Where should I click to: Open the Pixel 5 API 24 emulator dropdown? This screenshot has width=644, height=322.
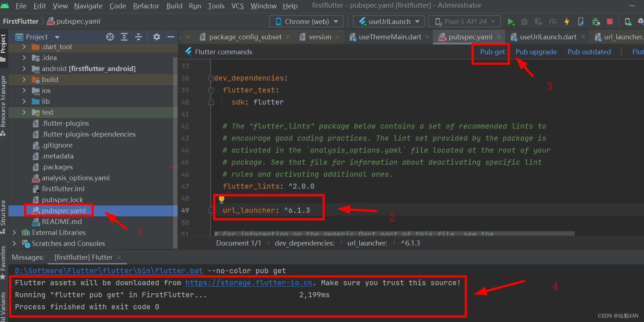pos(464,22)
